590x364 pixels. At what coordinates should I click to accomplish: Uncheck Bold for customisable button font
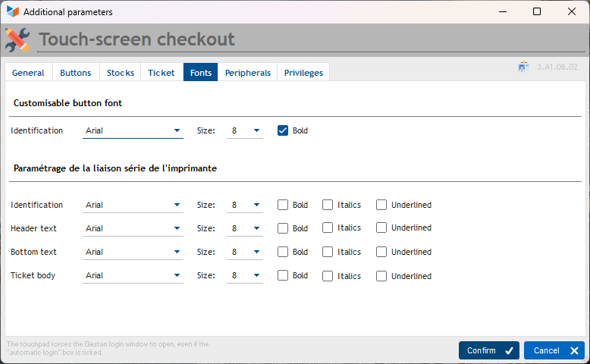tap(283, 130)
